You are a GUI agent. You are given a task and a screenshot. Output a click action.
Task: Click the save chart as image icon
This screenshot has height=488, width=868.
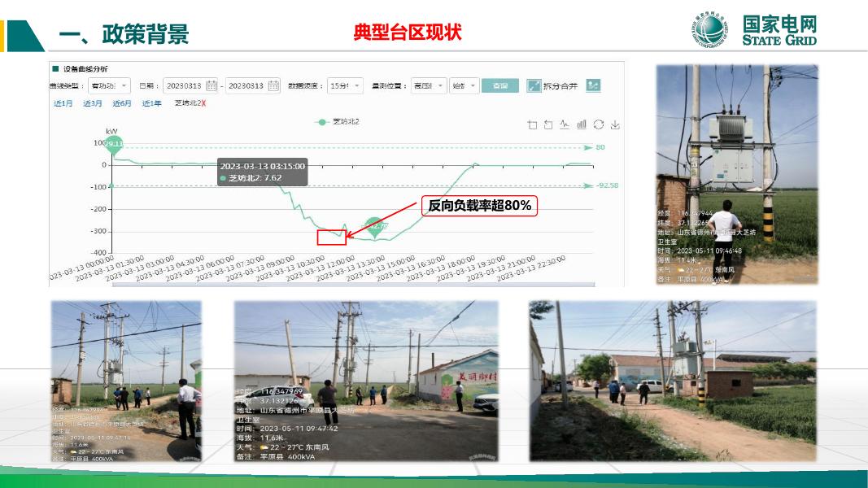615,124
